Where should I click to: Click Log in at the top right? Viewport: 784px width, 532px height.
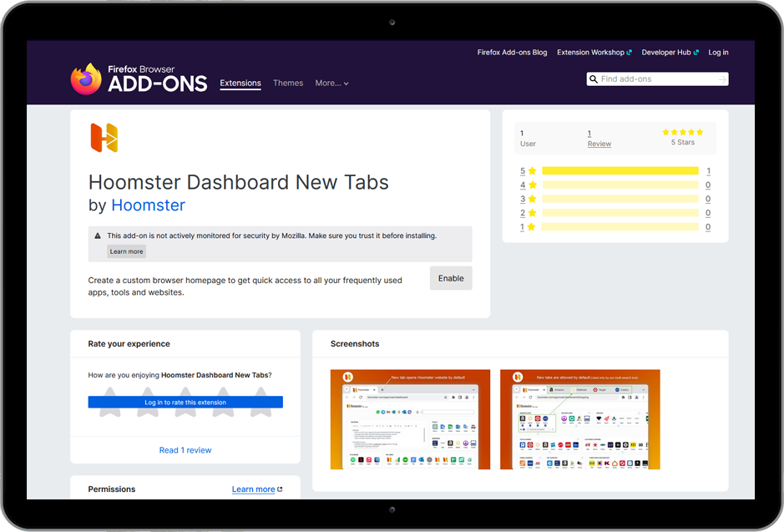point(718,53)
